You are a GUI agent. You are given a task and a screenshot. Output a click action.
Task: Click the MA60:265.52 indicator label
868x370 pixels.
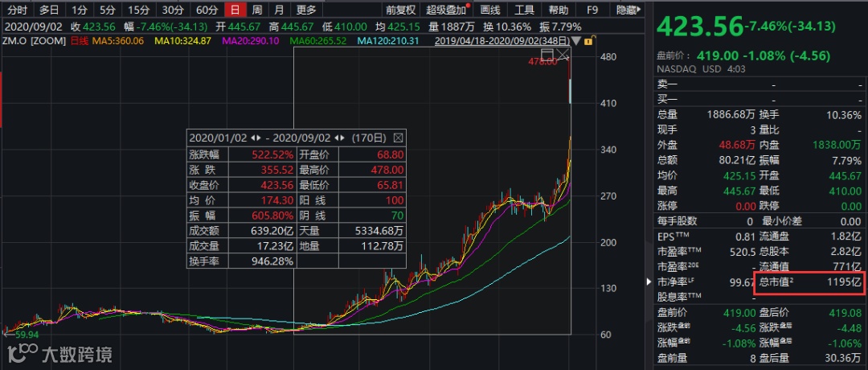tap(318, 41)
